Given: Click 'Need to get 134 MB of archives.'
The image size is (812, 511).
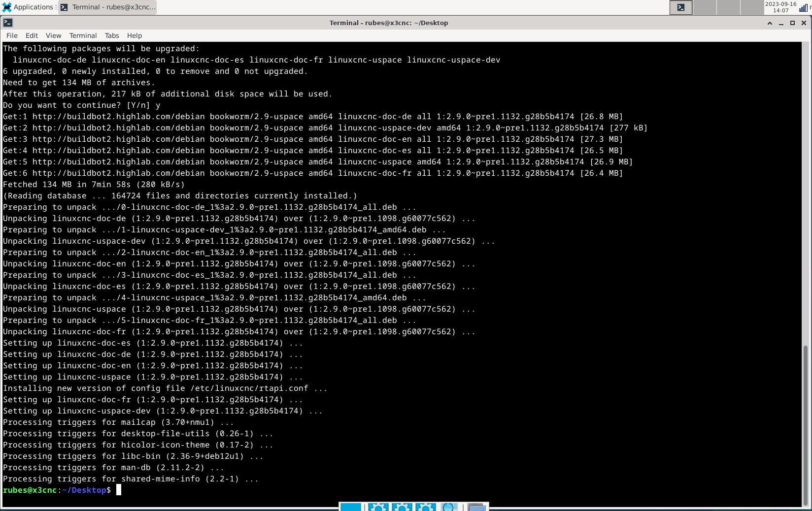Looking at the screenshot, I should coord(79,82).
